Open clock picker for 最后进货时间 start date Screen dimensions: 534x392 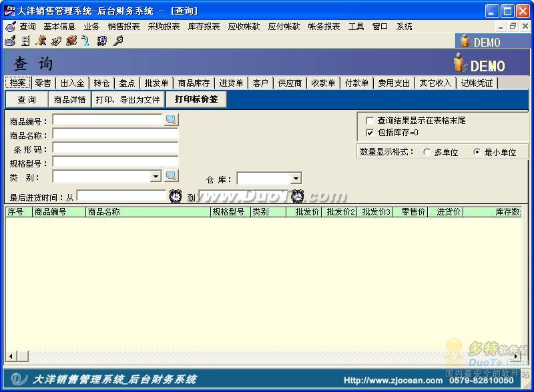[176, 197]
